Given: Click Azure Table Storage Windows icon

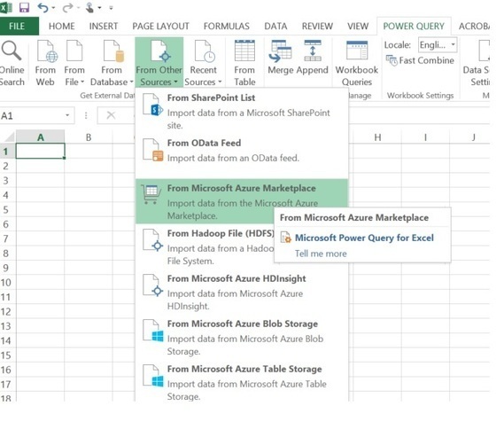Looking at the screenshot, I should click(152, 376).
